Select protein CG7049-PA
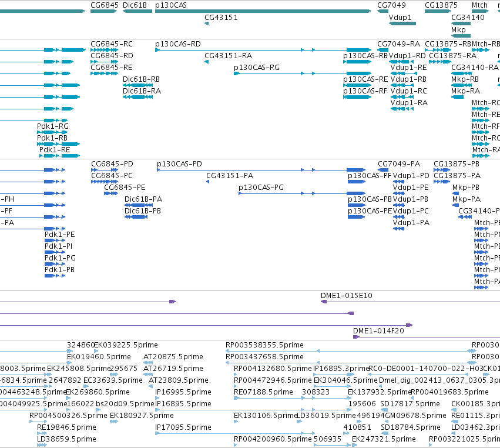500x448 pixels. pyautogui.click(x=398, y=163)
